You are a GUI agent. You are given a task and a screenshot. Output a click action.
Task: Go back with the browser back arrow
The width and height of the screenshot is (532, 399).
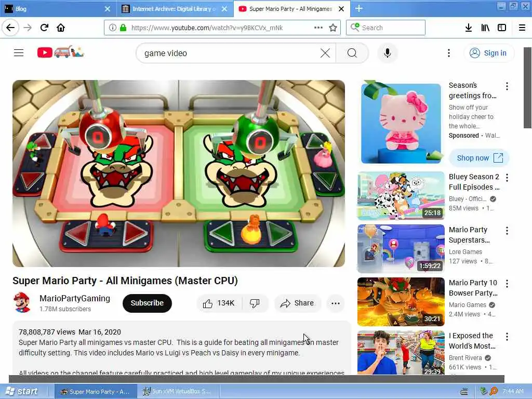point(10,28)
